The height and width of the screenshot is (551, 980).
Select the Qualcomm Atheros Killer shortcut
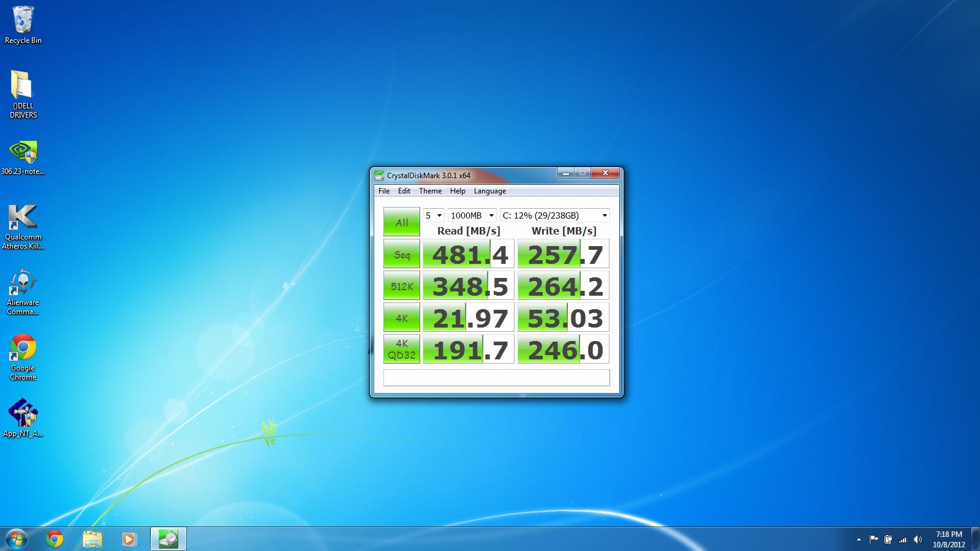[x=23, y=227]
